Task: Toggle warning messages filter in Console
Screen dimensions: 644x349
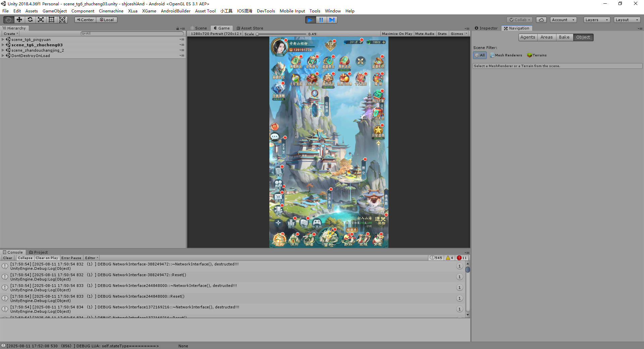Action: [449, 258]
